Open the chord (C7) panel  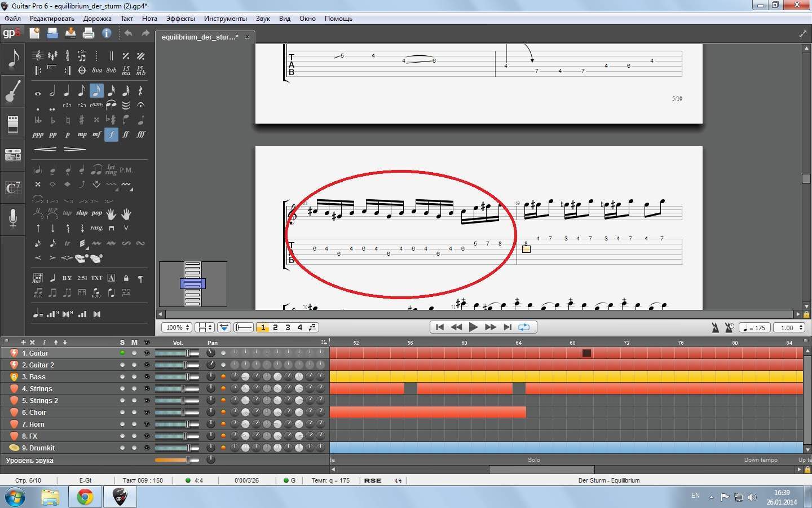[x=12, y=187]
